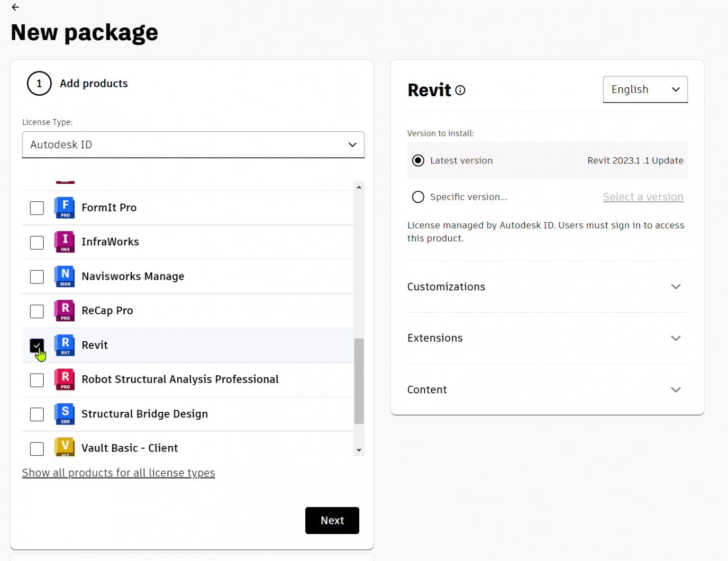Click the back arrow icon

tap(15, 7)
